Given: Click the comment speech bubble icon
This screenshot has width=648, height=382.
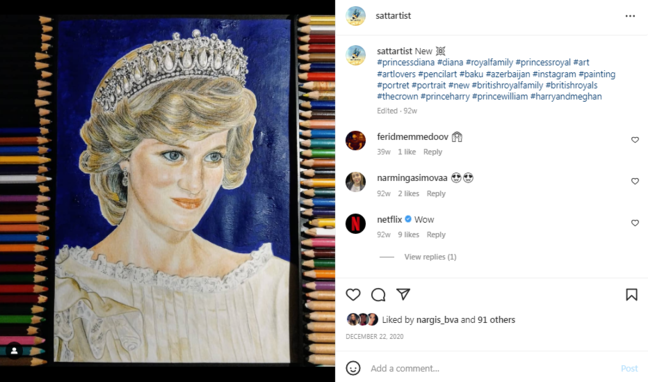Looking at the screenshot, I should (378, 294).
